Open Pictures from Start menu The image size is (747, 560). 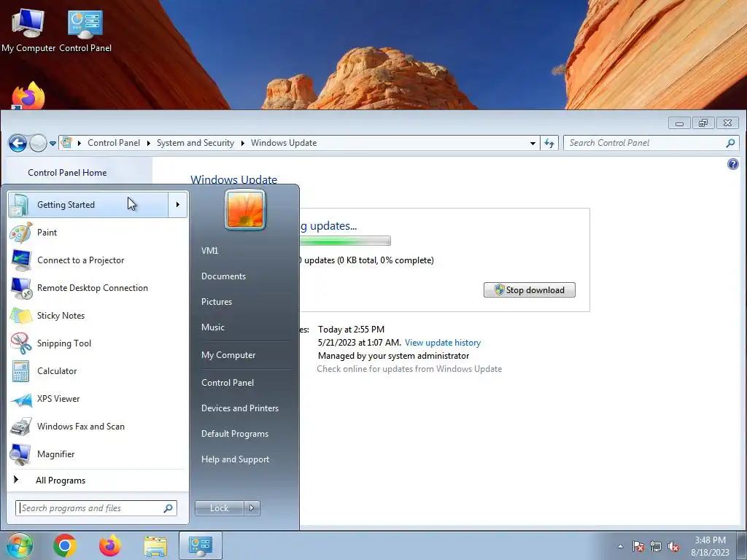pos(217,302)
